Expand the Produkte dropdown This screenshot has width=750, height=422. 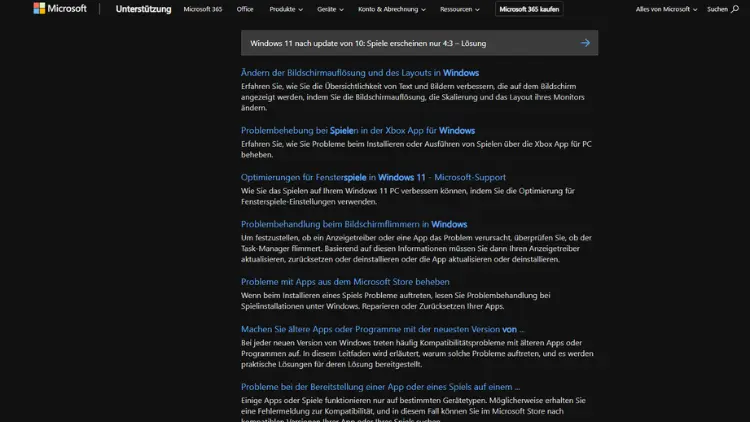click(286, 9)
